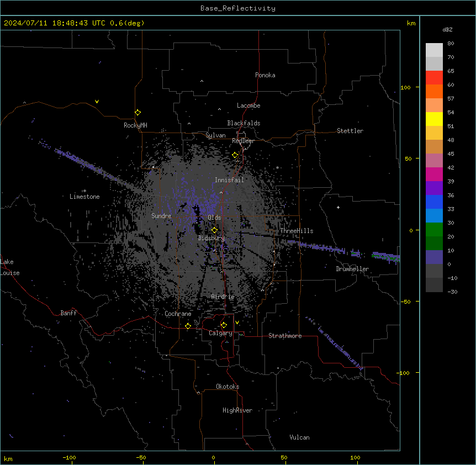Viewport: 476px width, 465px height.
Task: Click the Okotoks label
Action: (x=228, y=387)
